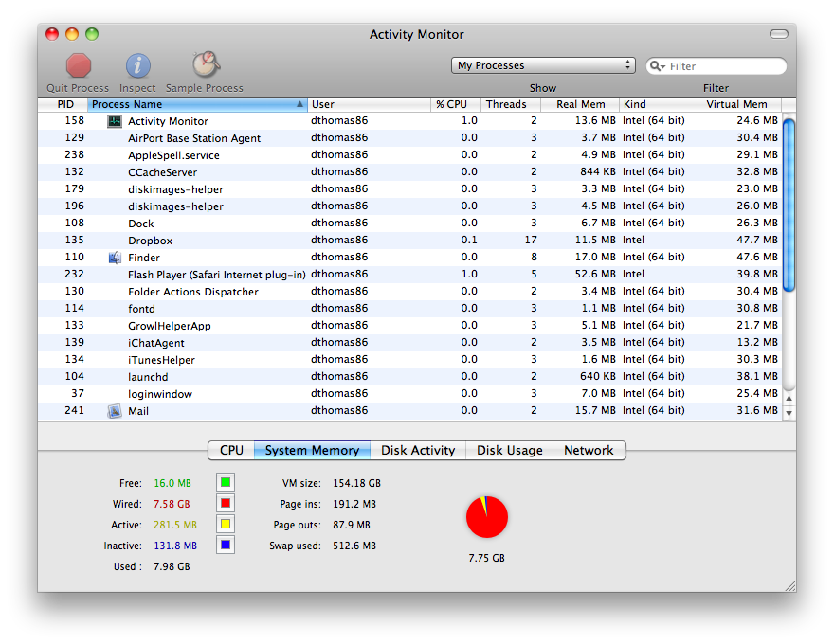Select the Activity Monitor process icon
This screenshot has height=644, width=834.
pos(115,121)
